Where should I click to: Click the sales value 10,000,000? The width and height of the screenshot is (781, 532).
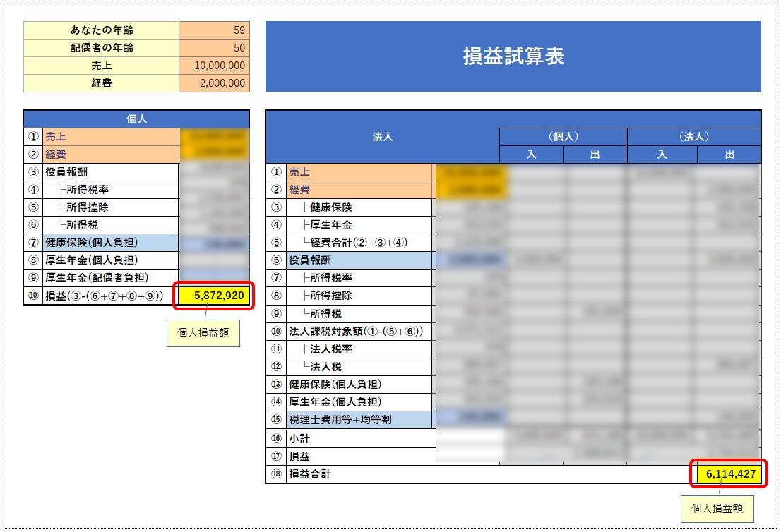point(214,66)
